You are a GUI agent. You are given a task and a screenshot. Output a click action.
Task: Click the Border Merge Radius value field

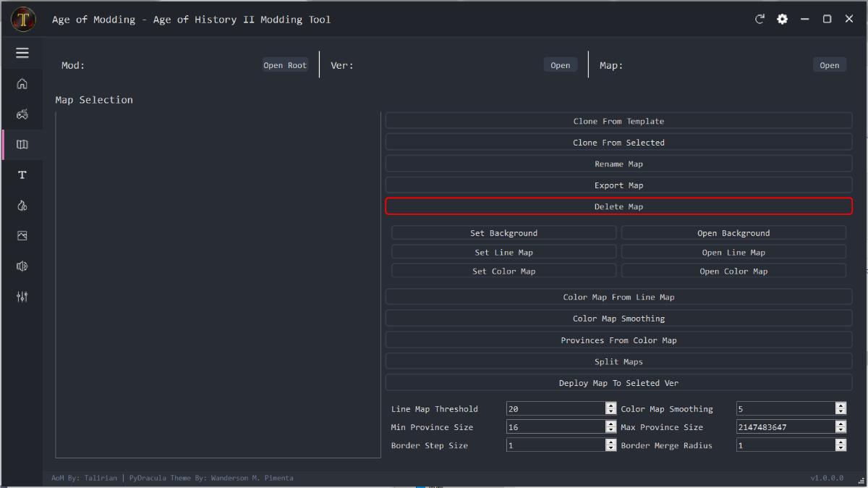pyautogui.click(x=786, y=445)
